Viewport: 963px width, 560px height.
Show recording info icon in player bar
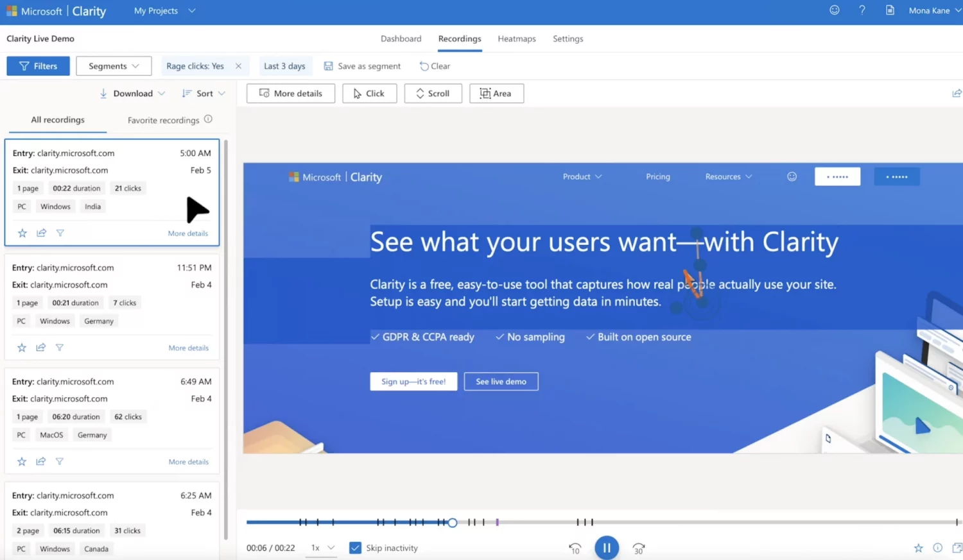click(937, 548)
